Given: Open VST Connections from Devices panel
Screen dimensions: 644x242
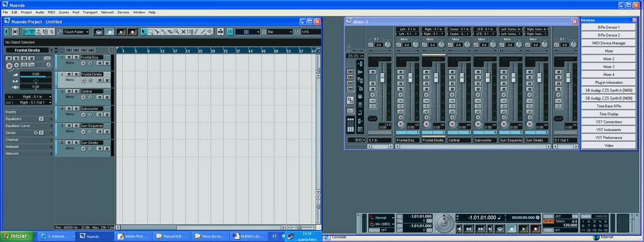Looking at the screenshot, I should pyautogui.click(x=609, y=122).
